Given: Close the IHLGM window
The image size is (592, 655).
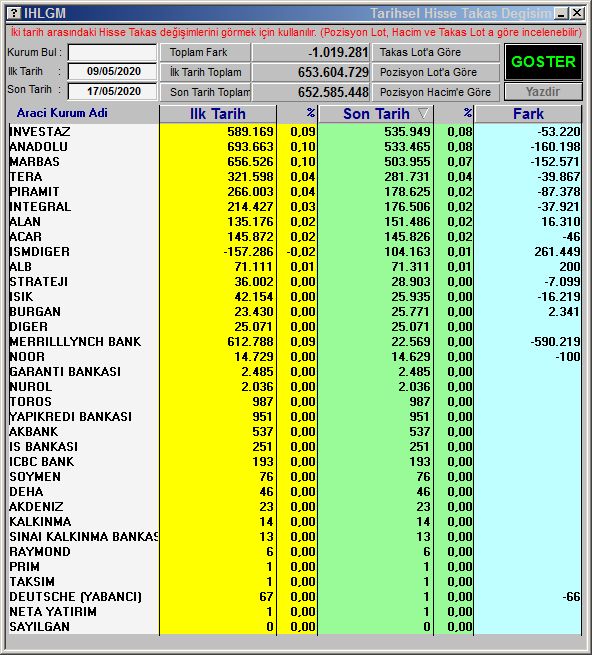Looking at the screenshot, I should click(577, 13).
